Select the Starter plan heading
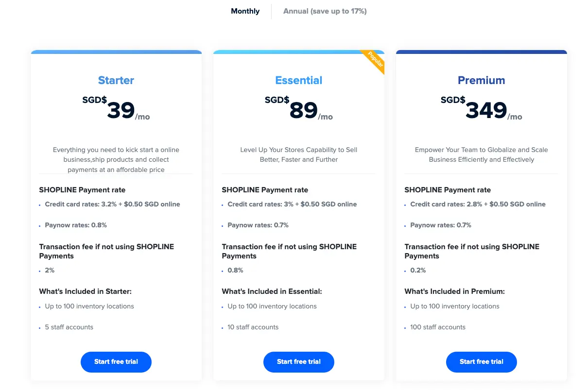This screenshot has width=587, height=392. [x=116, y=80]
